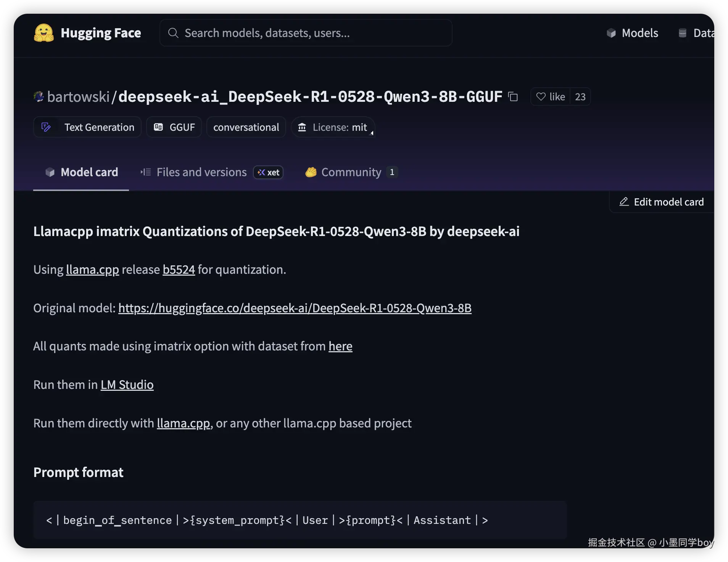Click the conversational tag
This screenshot has height=562, width=728.
pos(246,127)
